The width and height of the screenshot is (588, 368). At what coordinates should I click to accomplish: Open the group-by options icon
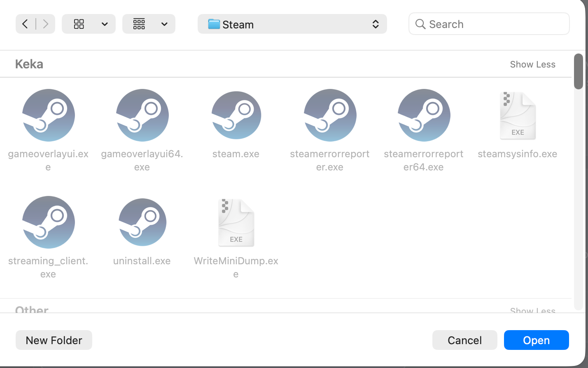(139, 24)
